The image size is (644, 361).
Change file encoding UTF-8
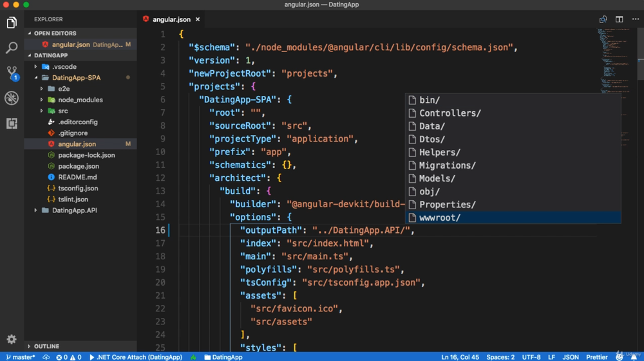[x=531, y=357]
